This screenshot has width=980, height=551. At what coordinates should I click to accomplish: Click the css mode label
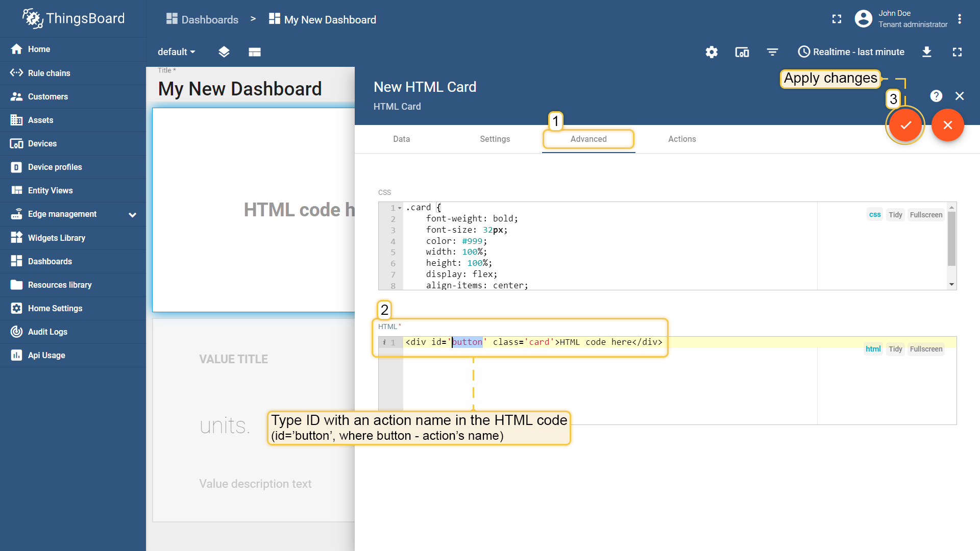pyautogui.click(x=875, y=215)
